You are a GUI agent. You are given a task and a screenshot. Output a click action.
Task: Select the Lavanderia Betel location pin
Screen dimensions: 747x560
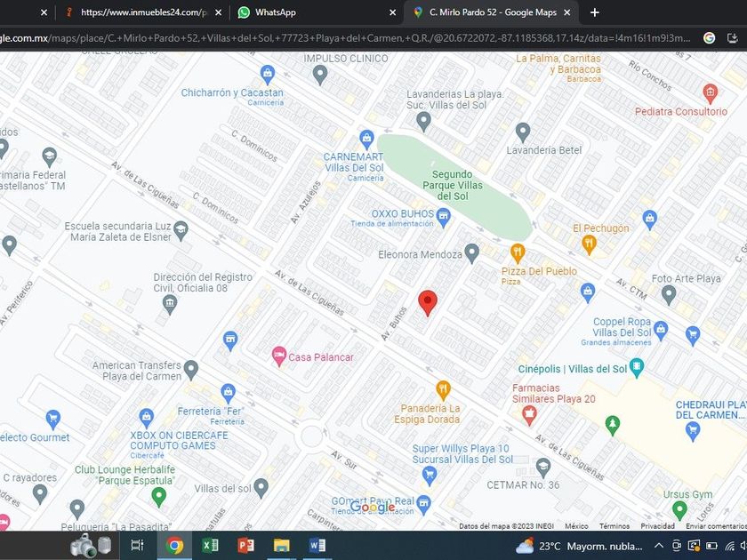523,132
